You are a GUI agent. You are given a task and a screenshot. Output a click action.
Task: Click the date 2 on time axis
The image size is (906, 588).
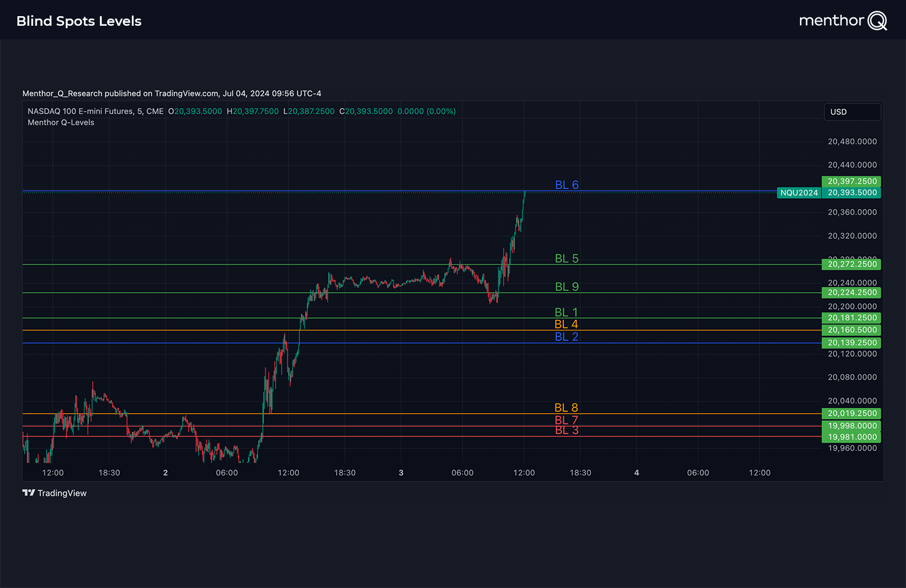pos(165,472)
